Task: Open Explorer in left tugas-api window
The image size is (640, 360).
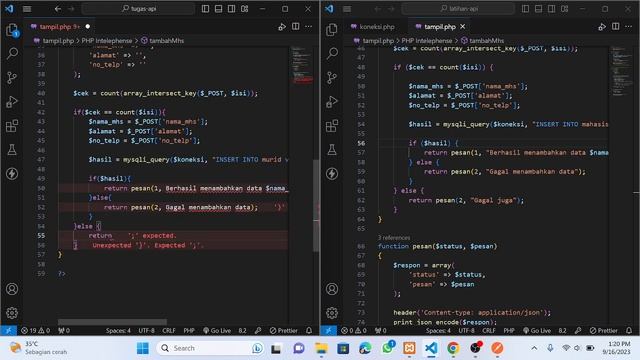Action: 12,30
